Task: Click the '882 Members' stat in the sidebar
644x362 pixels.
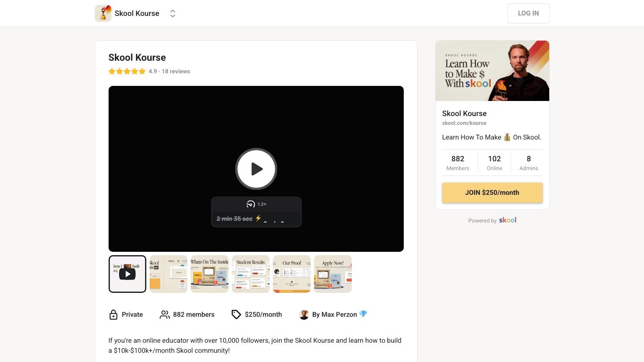Action: pos(458,163)
